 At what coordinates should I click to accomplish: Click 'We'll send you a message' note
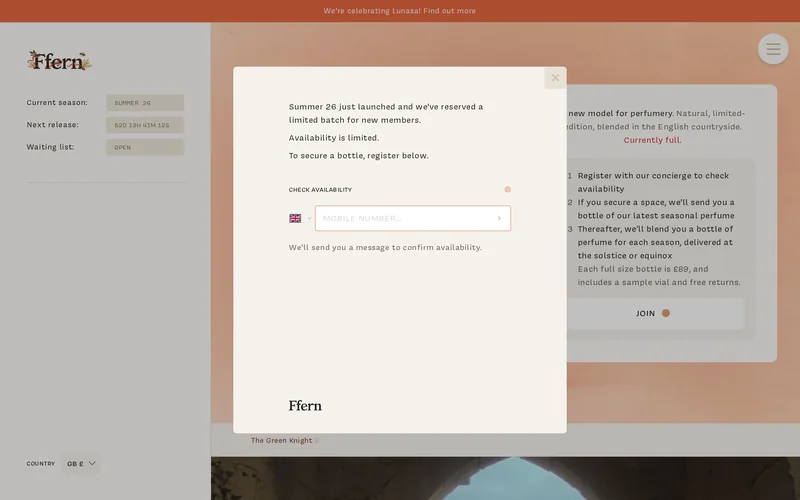(385, 247)
